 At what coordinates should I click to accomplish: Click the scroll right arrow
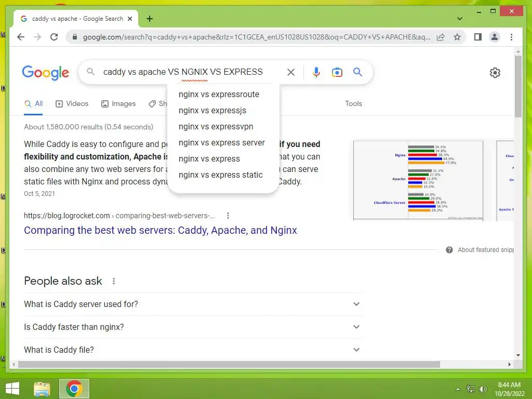click(x=509, y=364)
